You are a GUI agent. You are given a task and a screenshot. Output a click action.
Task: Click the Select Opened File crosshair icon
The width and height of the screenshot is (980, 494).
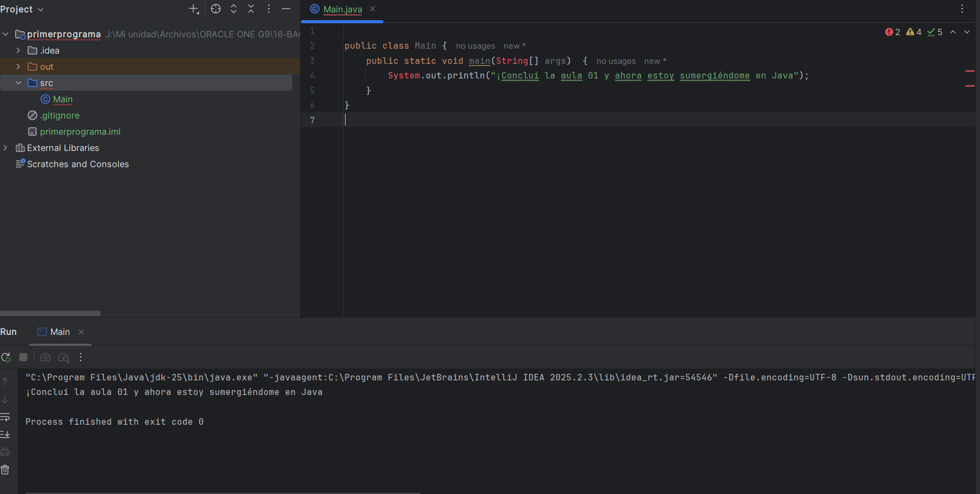pyautogui.click(x=216, y=9)
